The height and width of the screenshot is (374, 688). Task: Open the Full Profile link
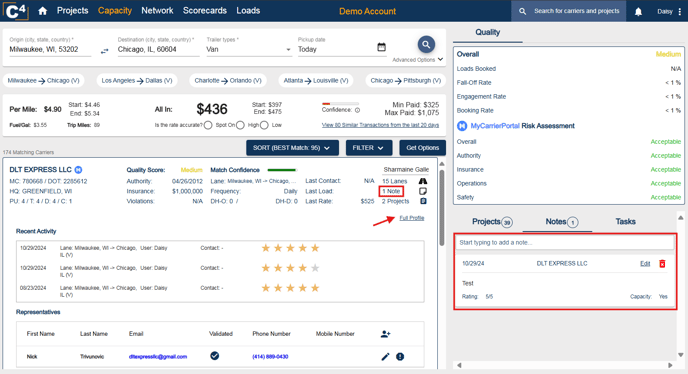[x=412, y=218]
